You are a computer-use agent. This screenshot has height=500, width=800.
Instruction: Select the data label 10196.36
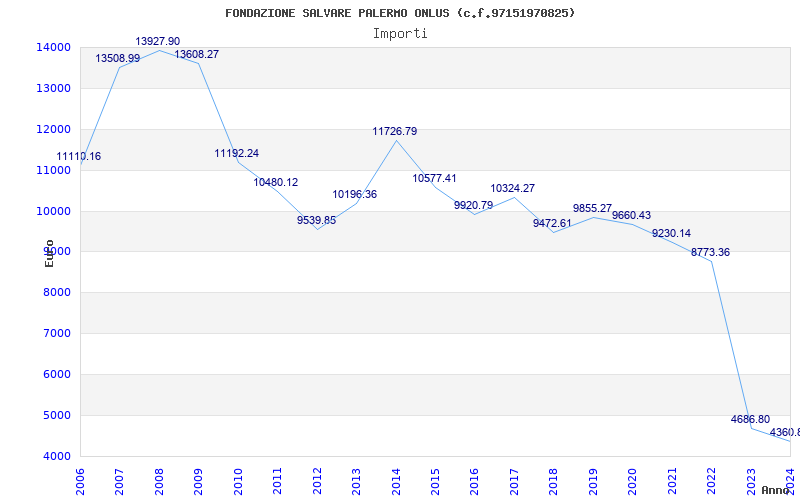pos(355,194)
